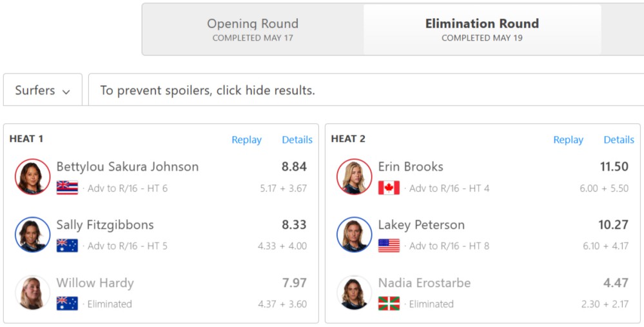Click Nadia Erostarbe's profile photo
This screenshot has height=327, width=644.
(x=354, y=292)
